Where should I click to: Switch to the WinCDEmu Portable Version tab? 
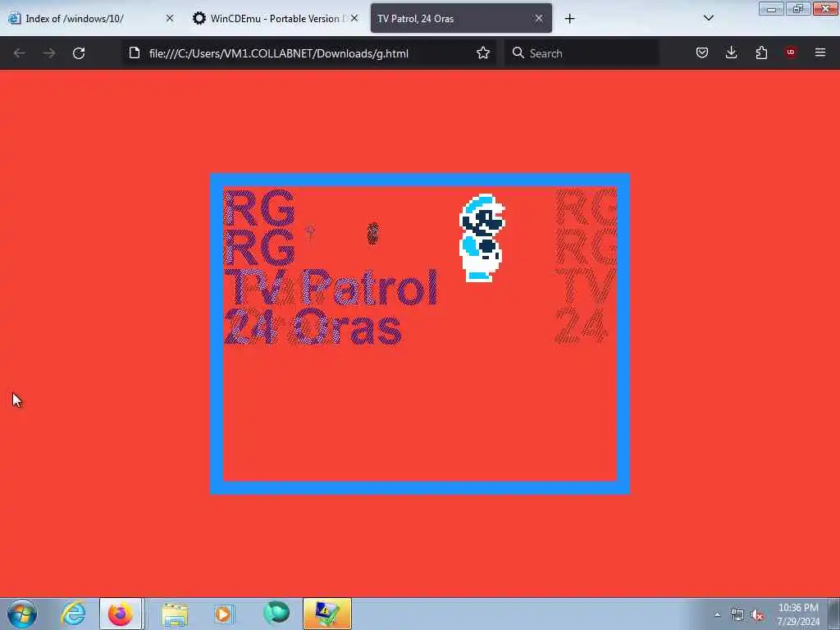274,18
